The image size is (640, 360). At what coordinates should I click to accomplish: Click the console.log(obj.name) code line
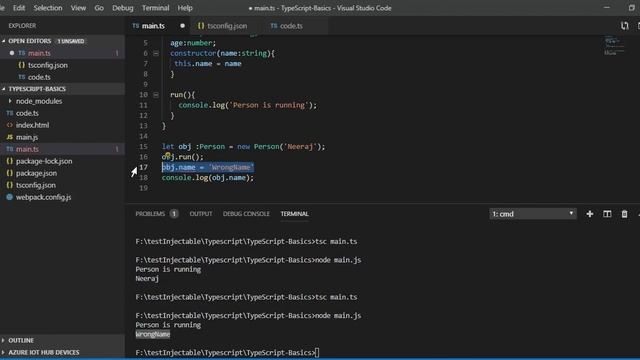tap(208, 178)
